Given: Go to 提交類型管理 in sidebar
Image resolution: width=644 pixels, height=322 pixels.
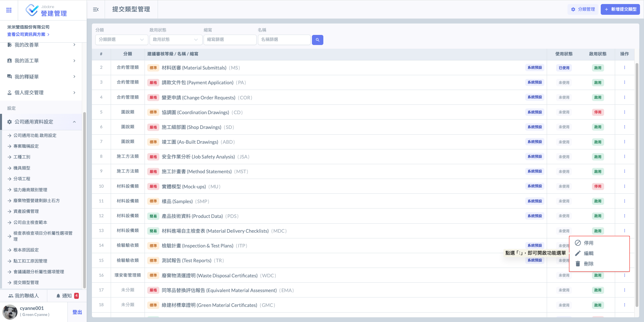Looking at the screenshot, I should 26,282.
